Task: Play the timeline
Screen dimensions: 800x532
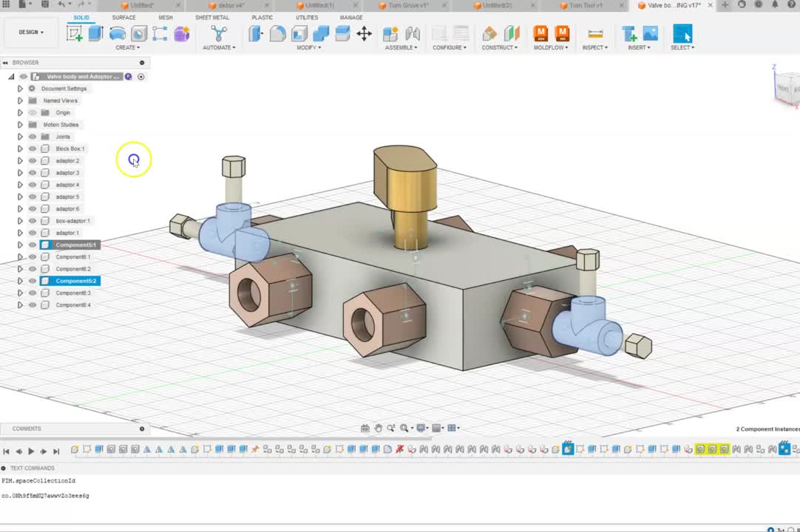Action: pos(31,451)
